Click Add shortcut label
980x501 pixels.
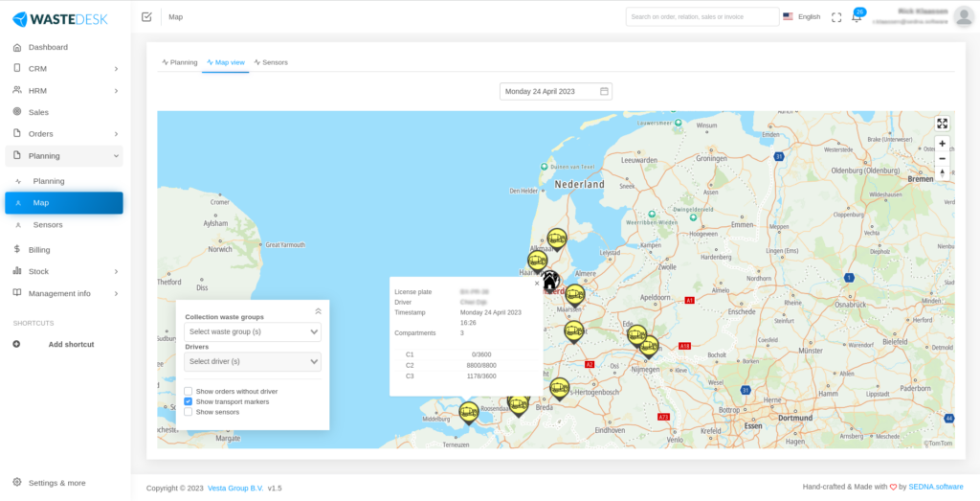[x=71, y=344]
